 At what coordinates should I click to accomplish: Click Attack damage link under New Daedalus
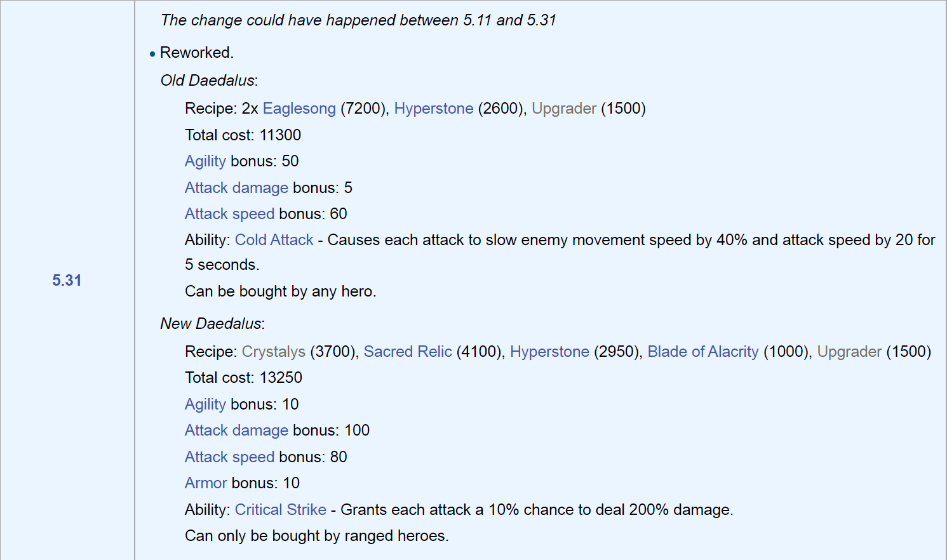pyautogui.click(x=236, y=430)
